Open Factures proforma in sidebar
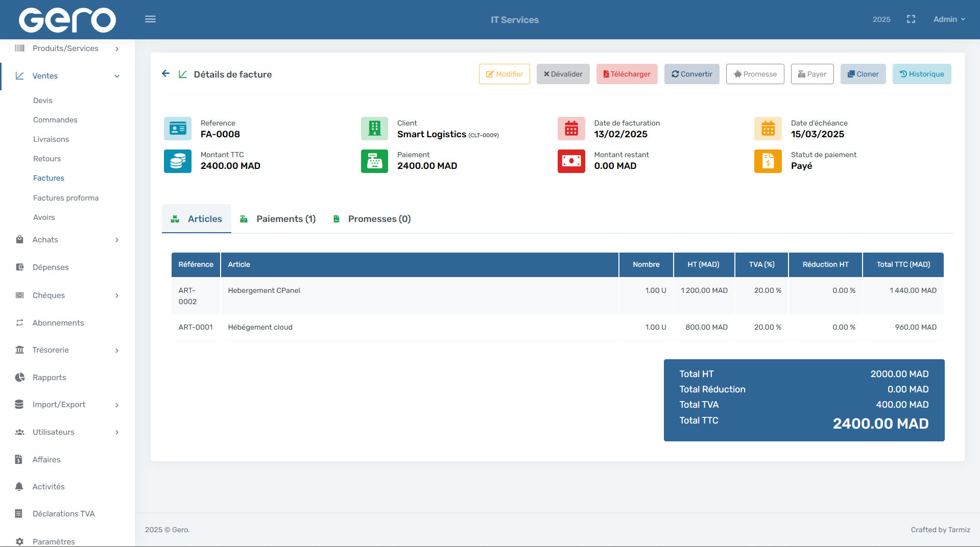 [x=66, y=198]
